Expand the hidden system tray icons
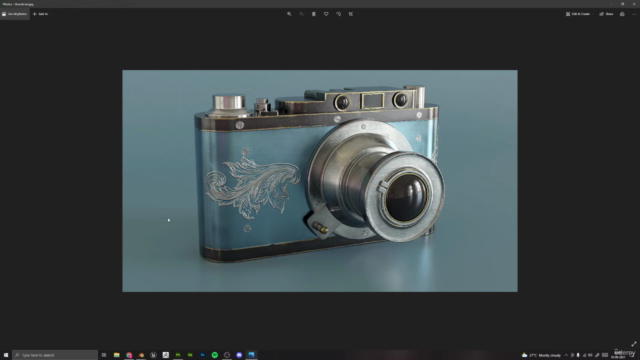The width and height of the screenshot is (640, 360). coord(566,355)
